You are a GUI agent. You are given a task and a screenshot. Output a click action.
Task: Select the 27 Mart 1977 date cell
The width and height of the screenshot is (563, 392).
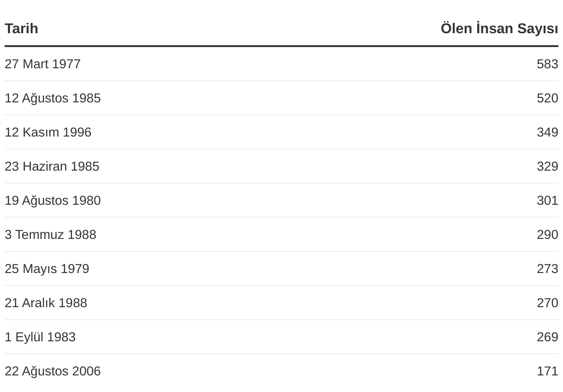point(42,64)
